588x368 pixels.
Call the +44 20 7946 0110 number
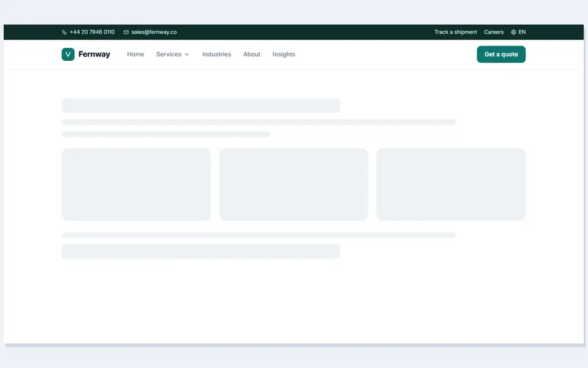92,32
